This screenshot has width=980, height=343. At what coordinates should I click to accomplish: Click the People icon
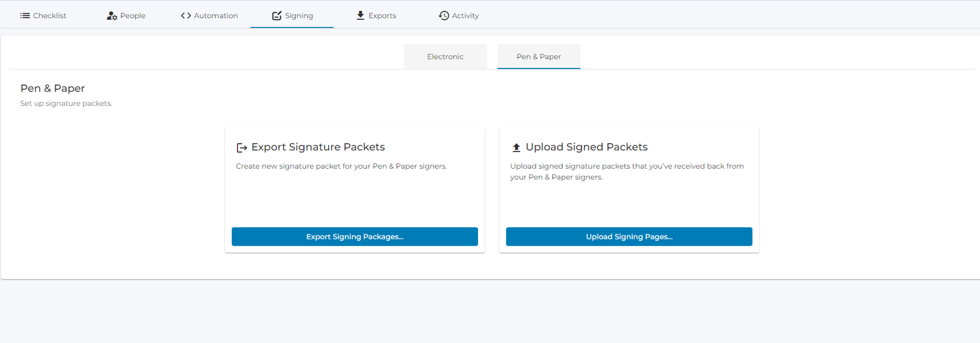[x=111, y=15]
